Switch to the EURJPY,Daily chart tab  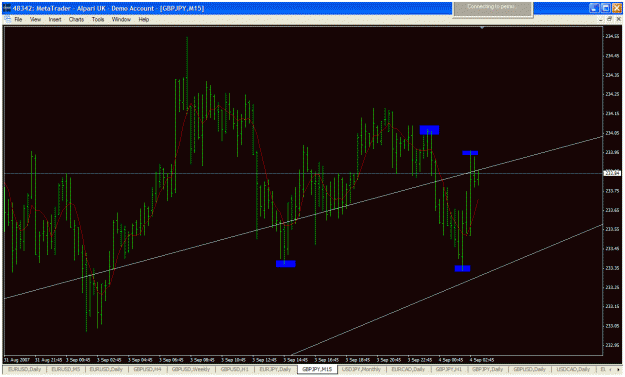(275, 369)
